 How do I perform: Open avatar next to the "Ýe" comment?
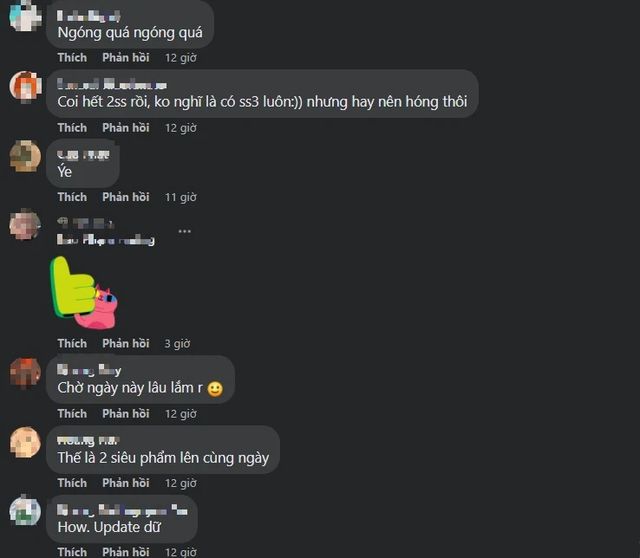25,156
